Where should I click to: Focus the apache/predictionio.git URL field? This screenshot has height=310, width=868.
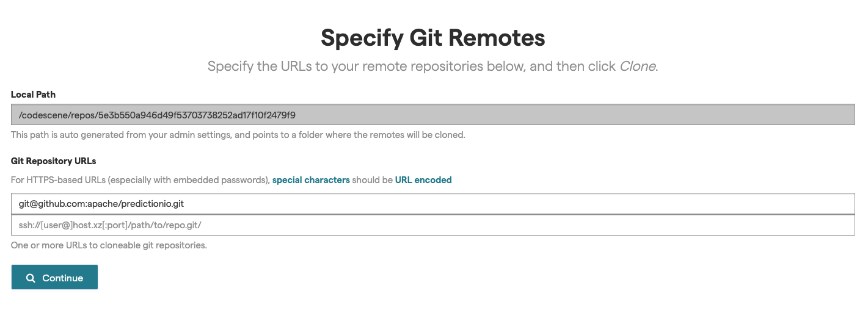click(432, 204)
